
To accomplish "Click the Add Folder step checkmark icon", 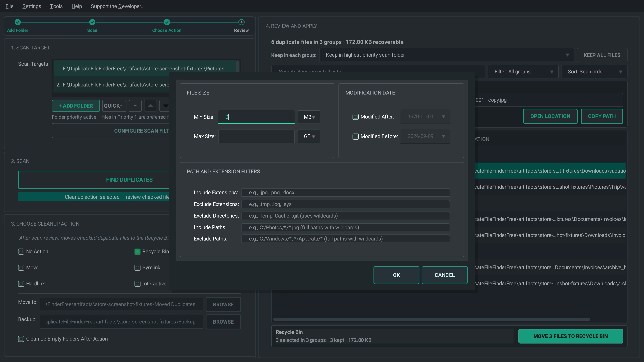I will pyautogui.click(x=17, y=22).
